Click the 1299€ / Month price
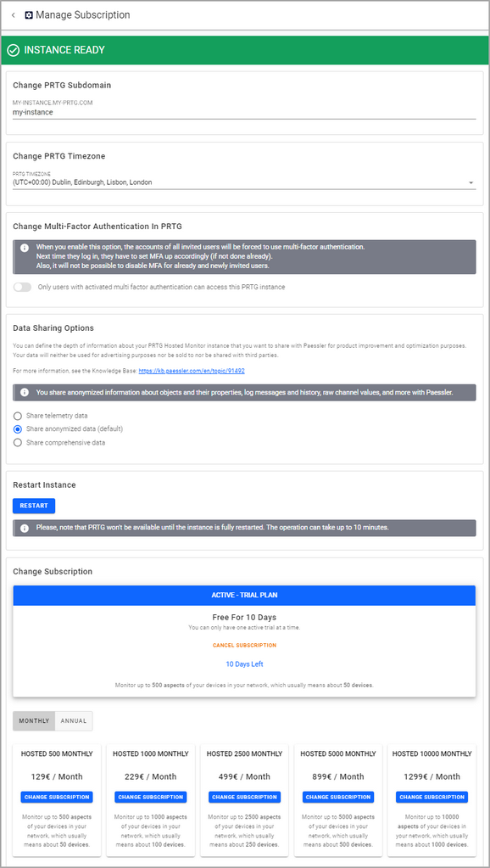The width and height of the screenshot is (490, 868). click(x=432, y=776)
